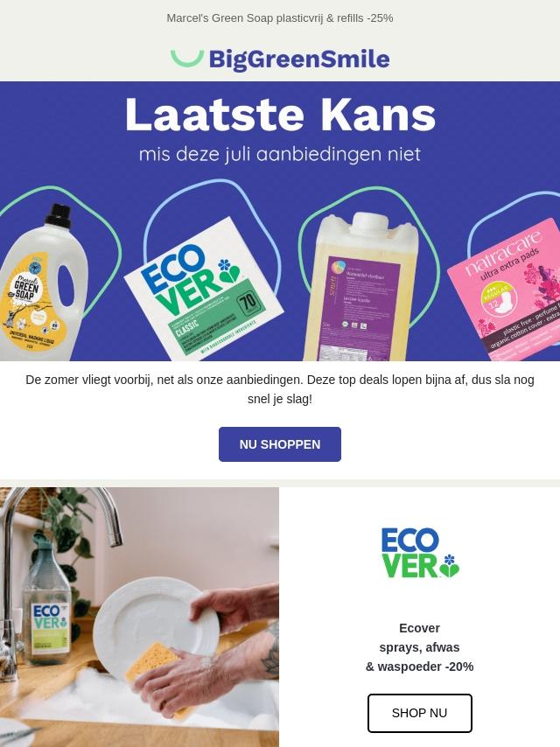Select the Sonett purple jug image
Image resolution: width=560 pixels, height=747 pixels.
[x=361, y=287]
